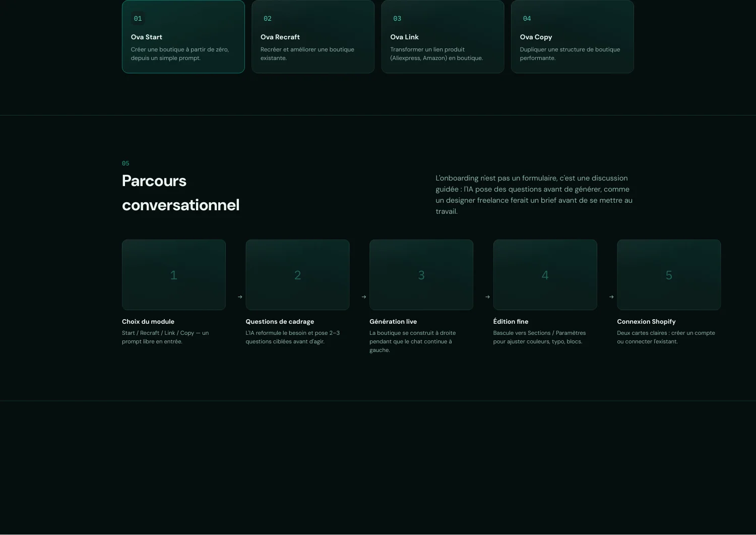Viewport: 756px width, 535px height.
Task: Click the 'Connexion Shopify' step title
Action: point(646,322)
